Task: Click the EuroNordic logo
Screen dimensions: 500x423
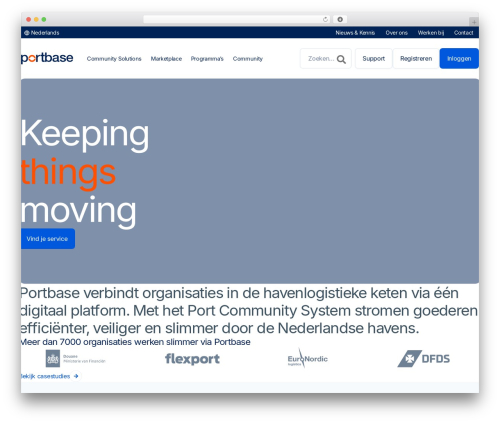Action: click(307, 359)
